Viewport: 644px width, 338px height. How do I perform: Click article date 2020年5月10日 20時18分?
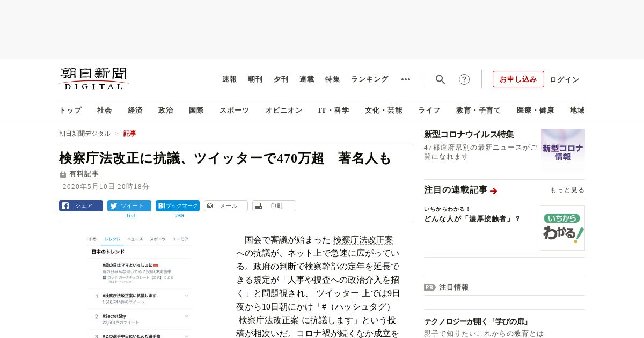click(x=106, y=187)
